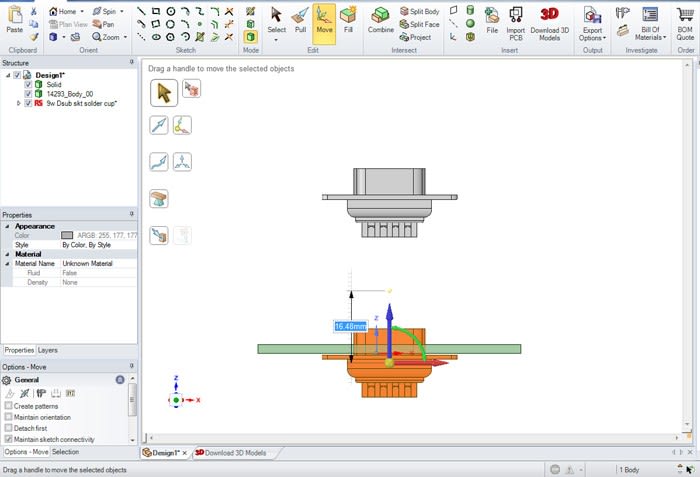The height and width of the screenshot is (477, 700).
Task: Open the Spin dropdown arrow
Action: [x=122, y=12]
